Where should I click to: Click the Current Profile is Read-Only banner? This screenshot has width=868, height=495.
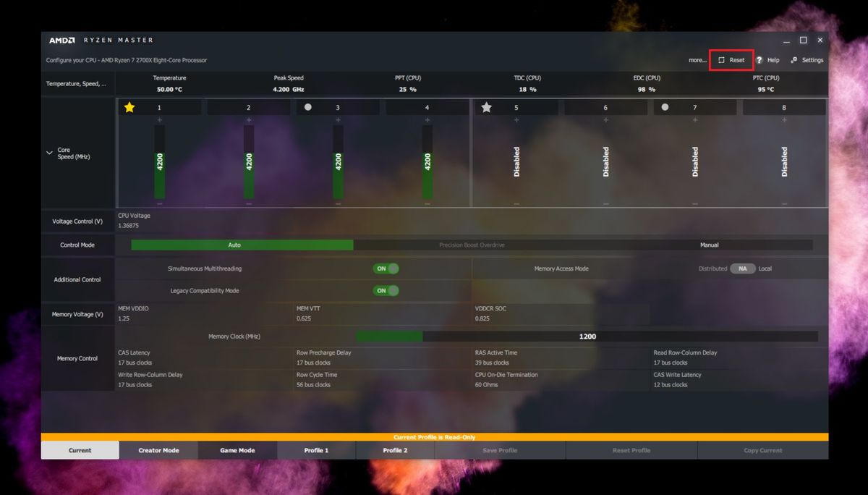click(434, 437)
